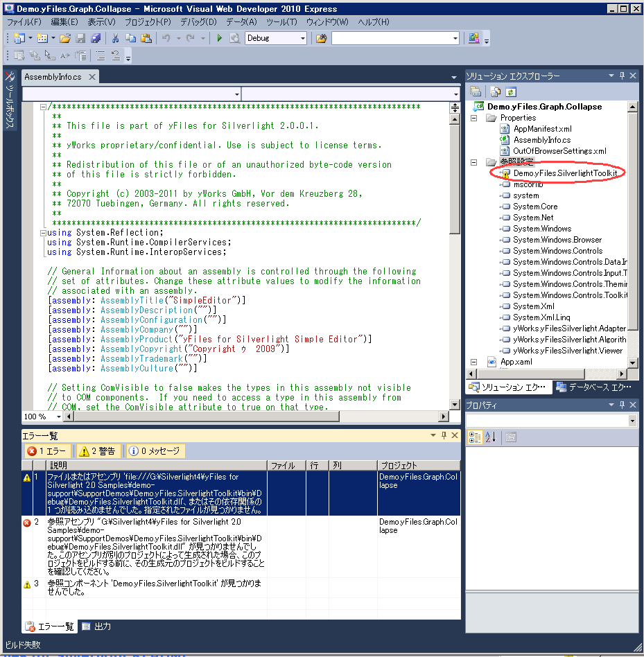Click the Show All Files icon
Viewport: 644px width, 657px height.
(496, 91)
